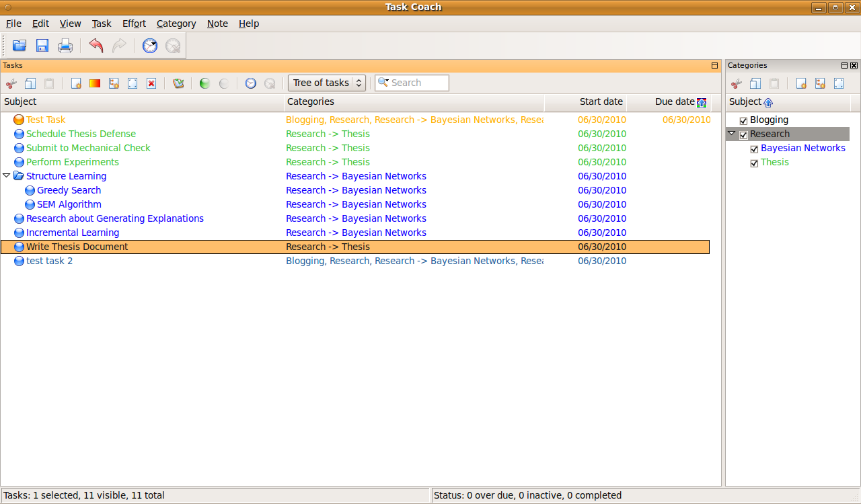Create a new task with the New Task icon

pyautogui.click(x=76, y=83)
